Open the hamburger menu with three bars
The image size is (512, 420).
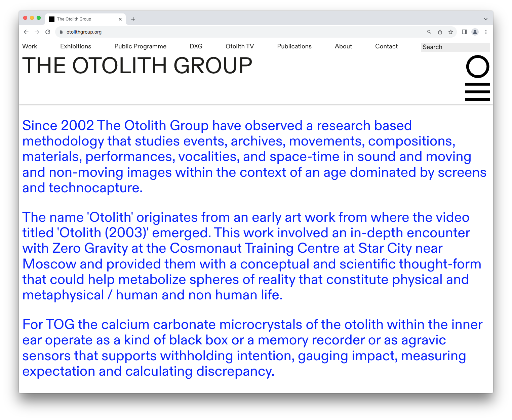477,92
